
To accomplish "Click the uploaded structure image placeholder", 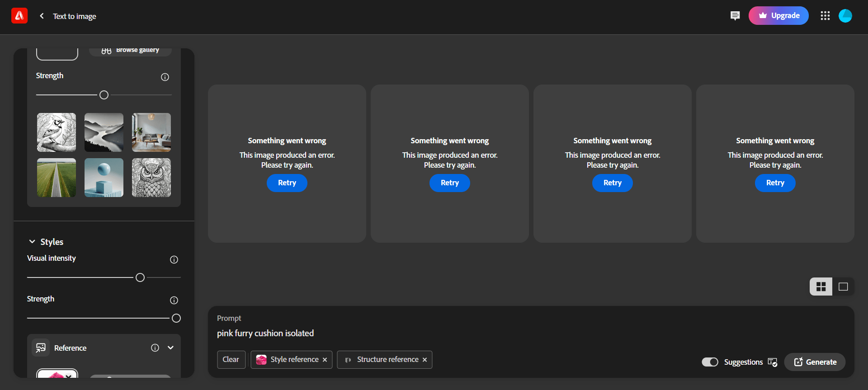I will point(57,53).
